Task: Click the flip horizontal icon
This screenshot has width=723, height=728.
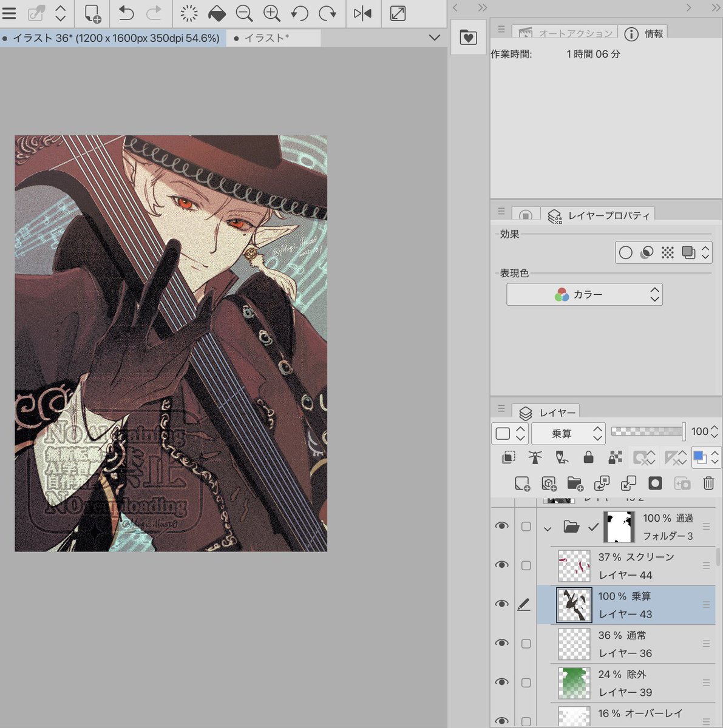Action: point(362,13)
